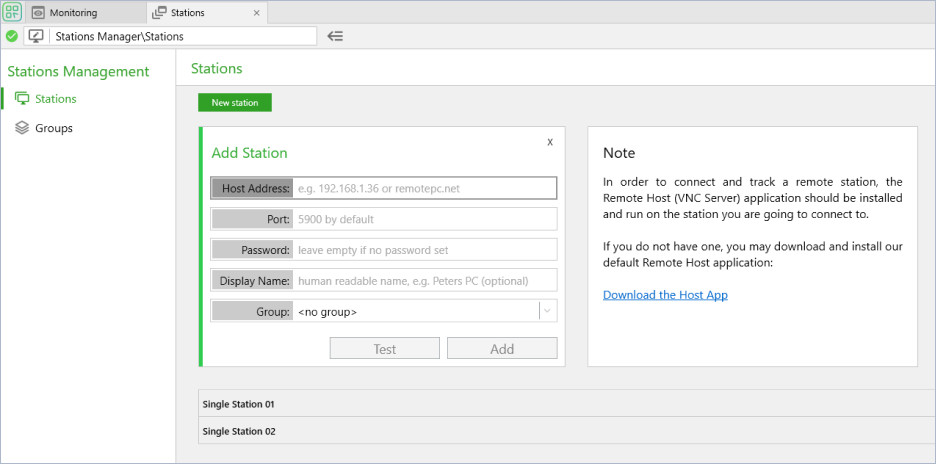Open the Download the Host App link

coord(665,295)
